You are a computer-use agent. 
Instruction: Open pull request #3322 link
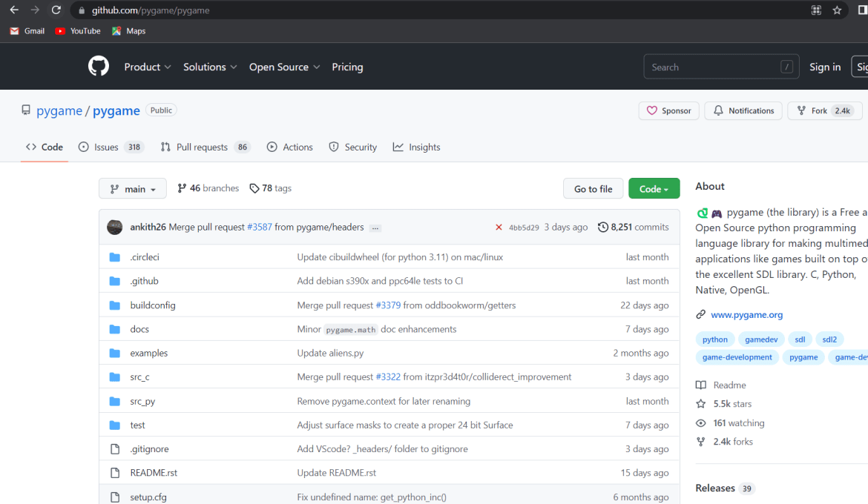click(388, 377)
